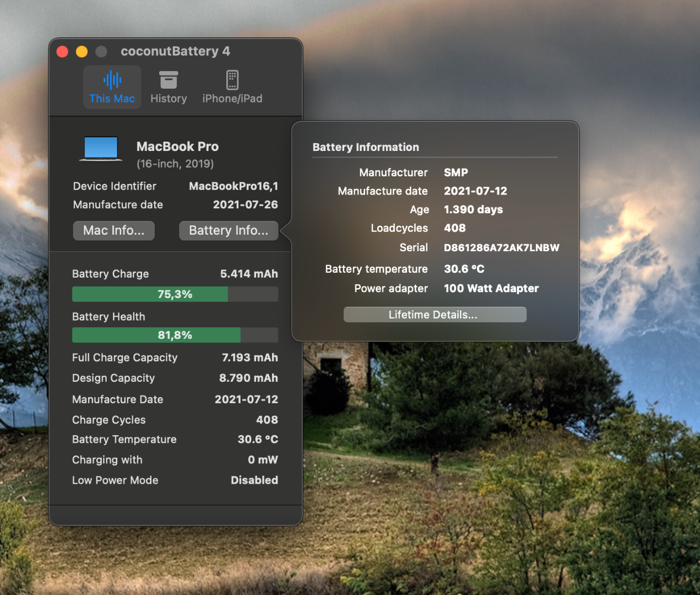The width and height of the screenshot is (700, 595).
Task: Click the Design Capacity label
Action: pos(113,378)
